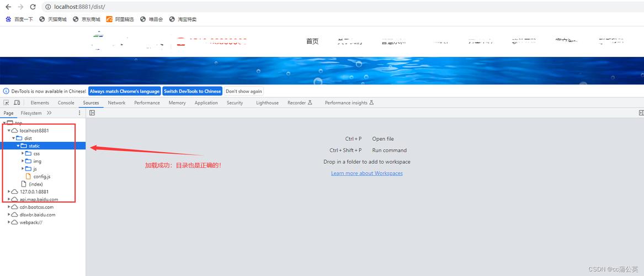Toggle the device toolbar icon
Screen dimensions: 644x276
pyautogui.click(x=17, y=103)
